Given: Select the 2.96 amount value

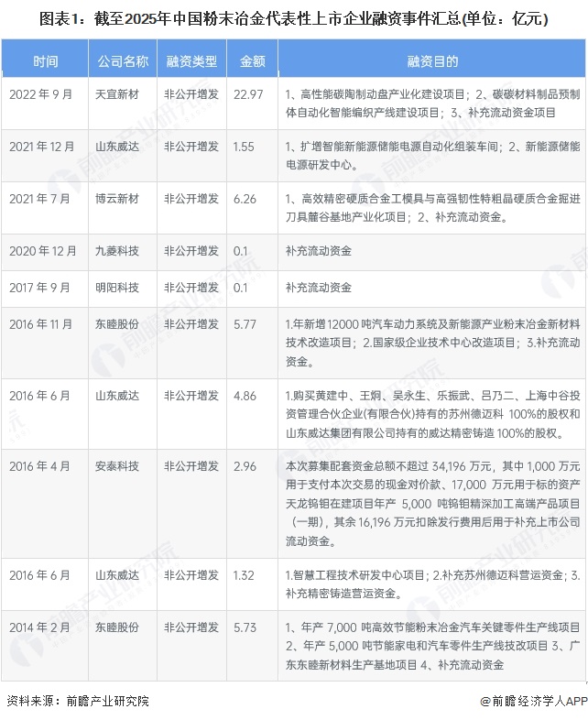Looking at the screenshot, I should tap(244, 464).
